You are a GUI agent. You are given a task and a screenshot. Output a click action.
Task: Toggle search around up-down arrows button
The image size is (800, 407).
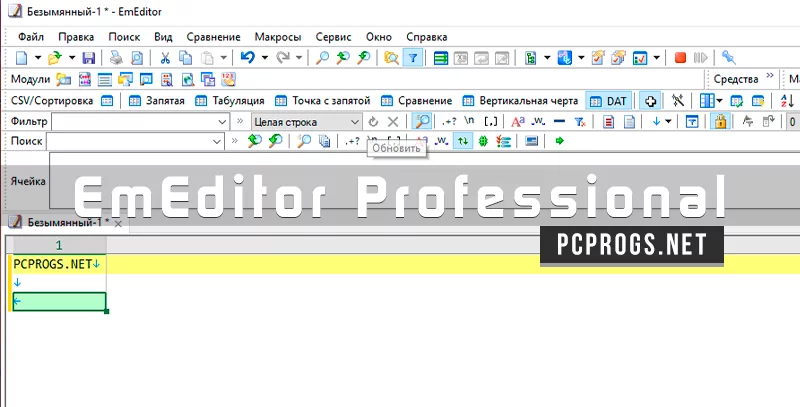(463, 141)
